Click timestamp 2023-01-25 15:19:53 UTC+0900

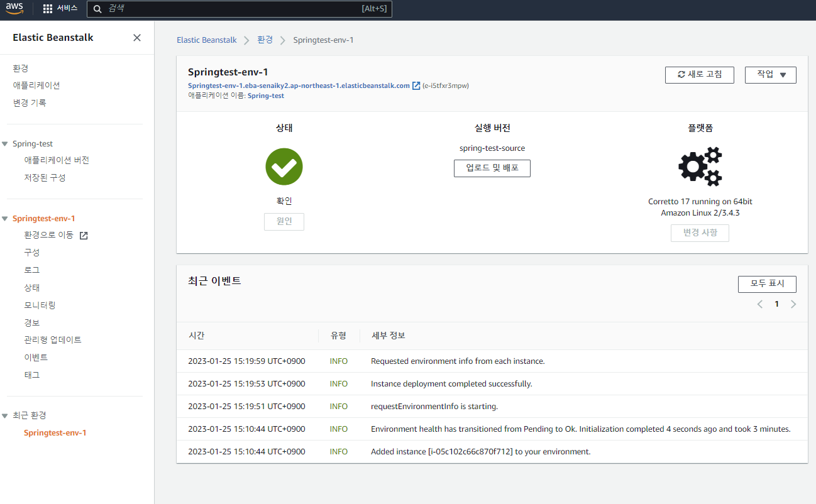pyautogui.click(x=246, y=384)
